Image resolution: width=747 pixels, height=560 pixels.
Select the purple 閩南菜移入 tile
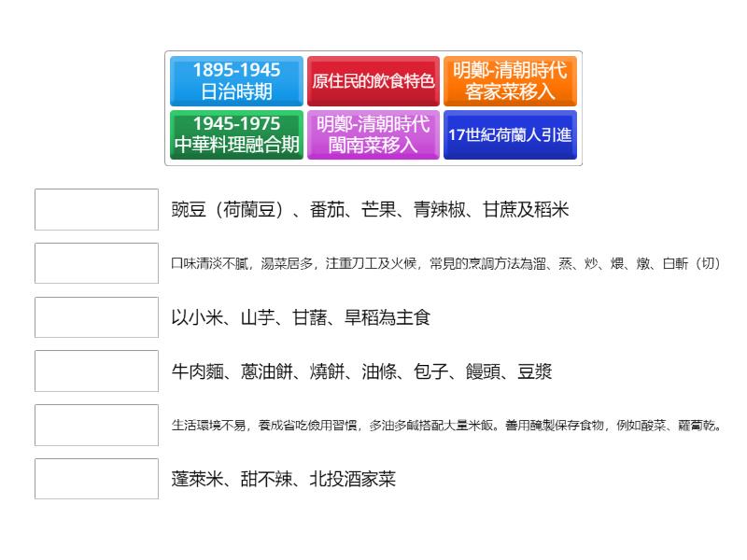(373, 135)
